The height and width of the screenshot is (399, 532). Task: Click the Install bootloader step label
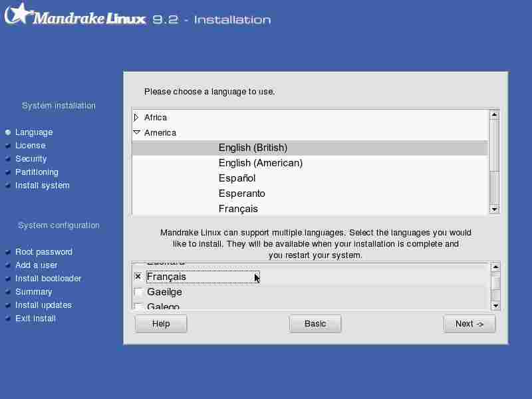point(48,279)
